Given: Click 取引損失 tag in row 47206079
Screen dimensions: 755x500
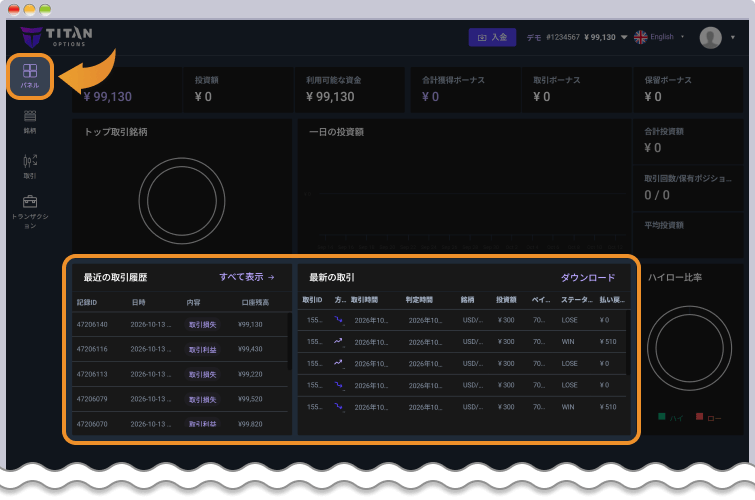Looking at the screenshot, I should (202, 399).
